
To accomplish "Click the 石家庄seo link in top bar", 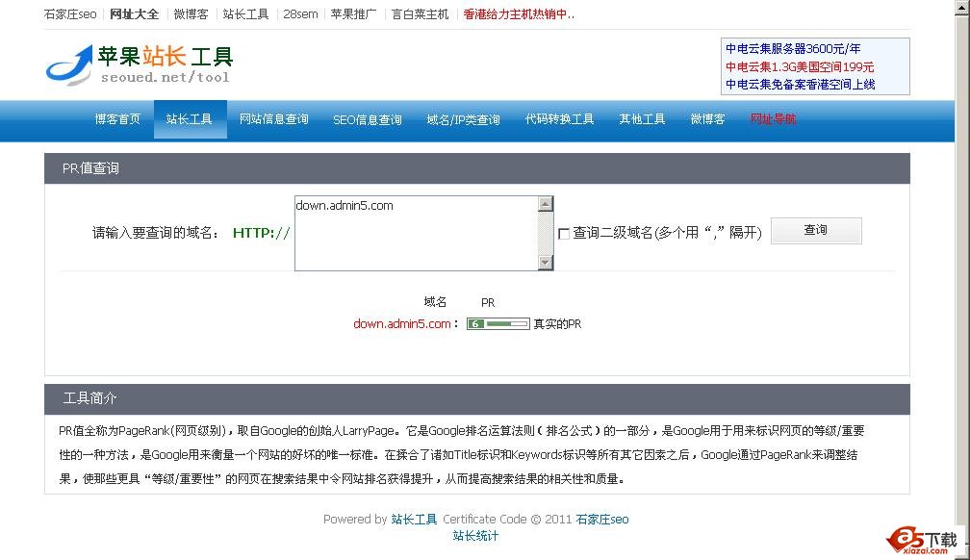I will [x=70, y=14].
